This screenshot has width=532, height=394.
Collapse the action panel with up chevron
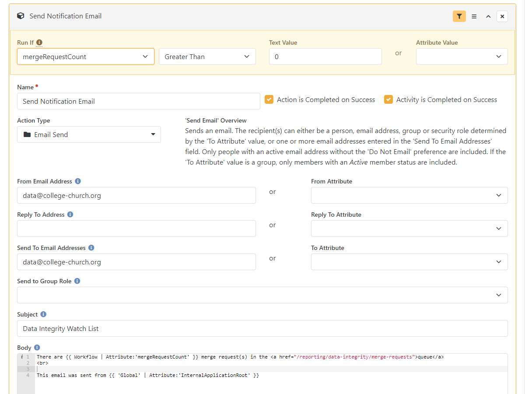pyautogui.click(x=488, y=16)
